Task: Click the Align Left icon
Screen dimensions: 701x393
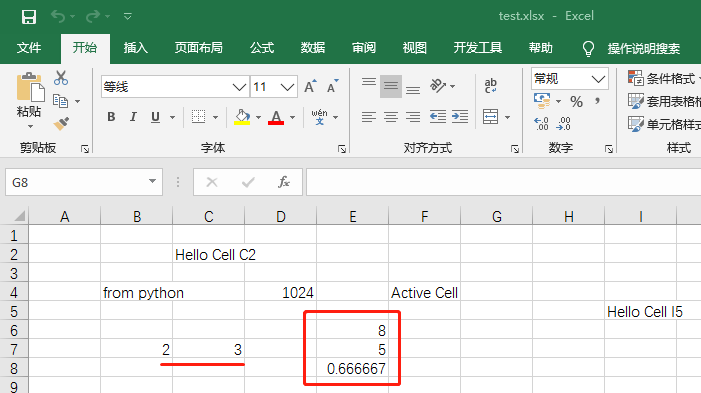Action: click(369, 117)
